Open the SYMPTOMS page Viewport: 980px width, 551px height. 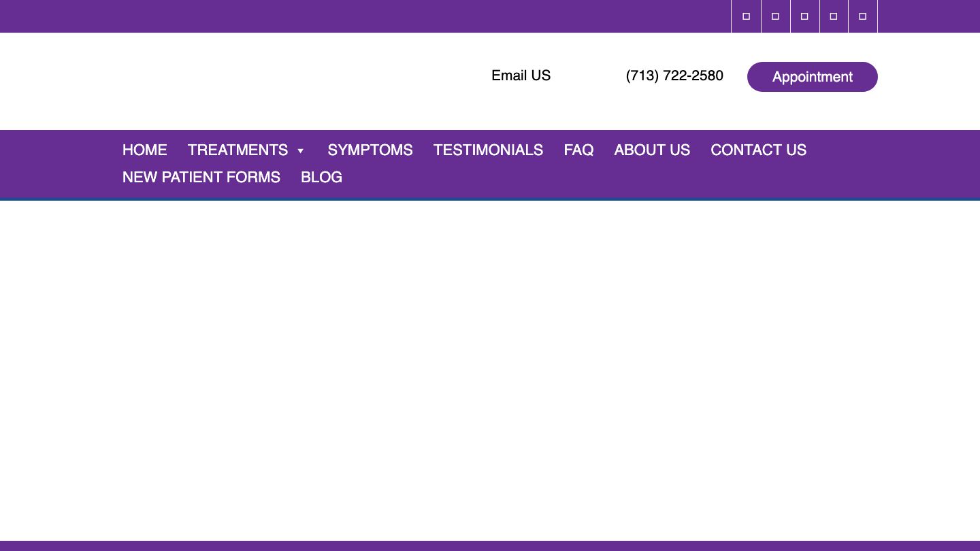click(370, 150)
